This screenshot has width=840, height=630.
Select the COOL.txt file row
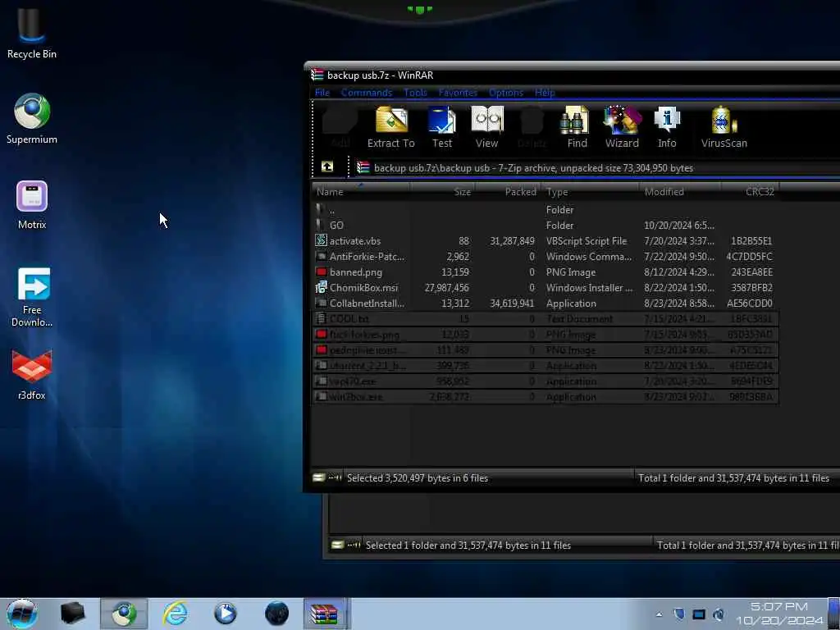pyautogui.click(x=546, y=319)
